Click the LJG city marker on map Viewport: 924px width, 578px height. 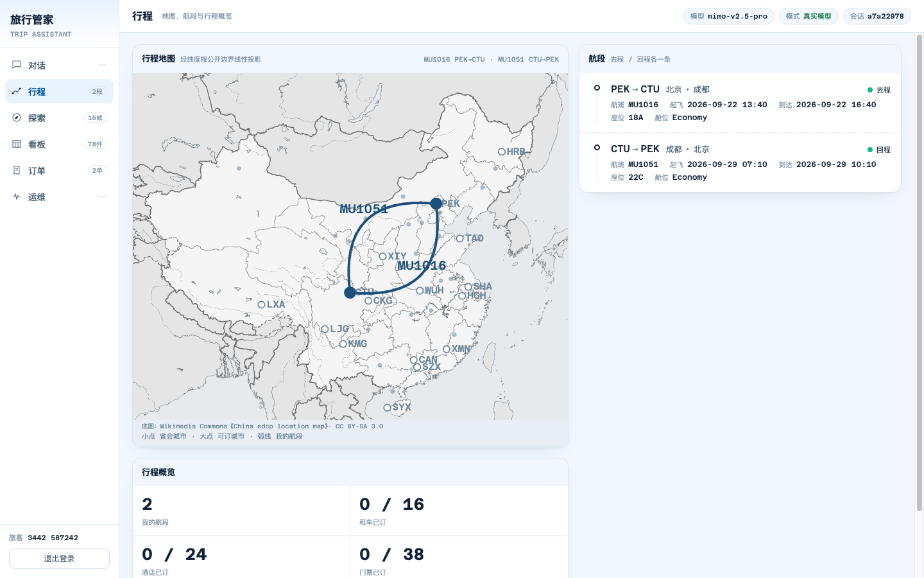[325, 329]
